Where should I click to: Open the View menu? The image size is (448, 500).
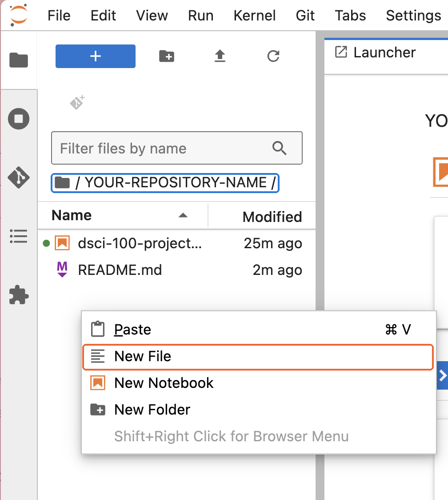pyautogui.click(x=152, y=15)
